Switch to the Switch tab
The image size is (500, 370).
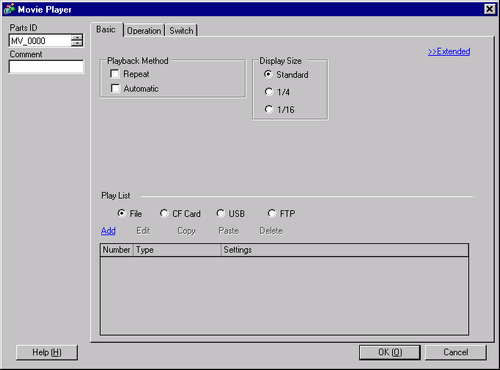click(181, 31)
